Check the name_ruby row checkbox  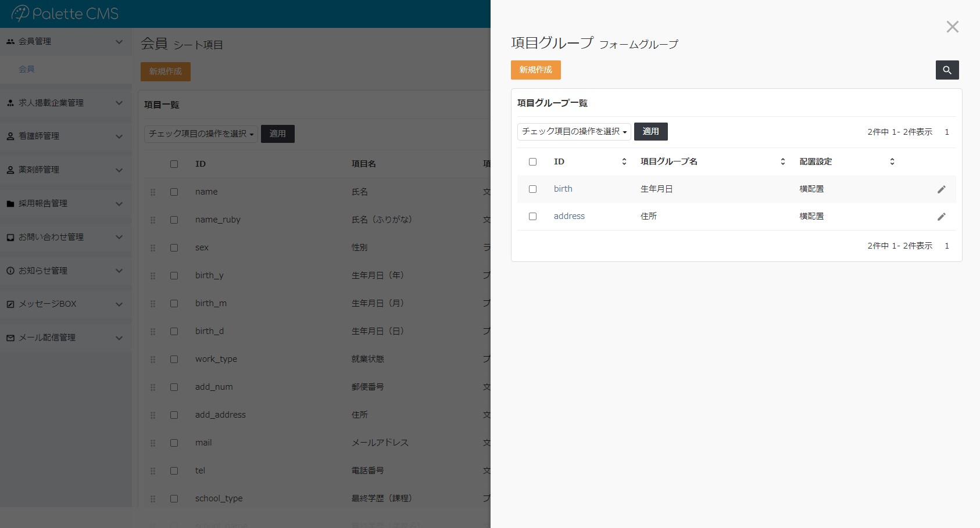174,220
